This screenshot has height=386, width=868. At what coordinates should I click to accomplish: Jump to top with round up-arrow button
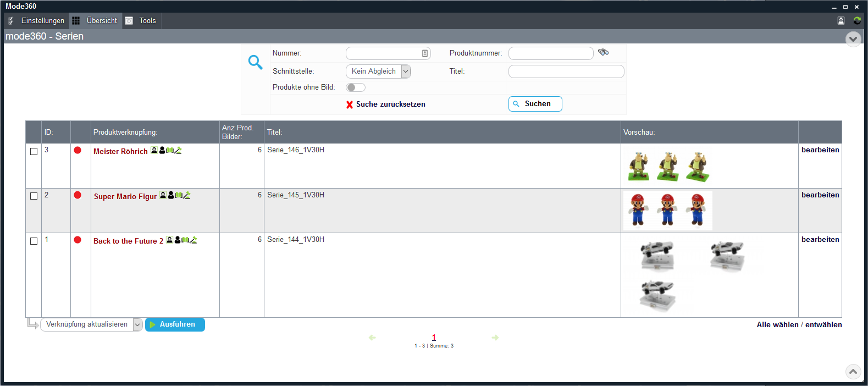click(x=853, y=372)
